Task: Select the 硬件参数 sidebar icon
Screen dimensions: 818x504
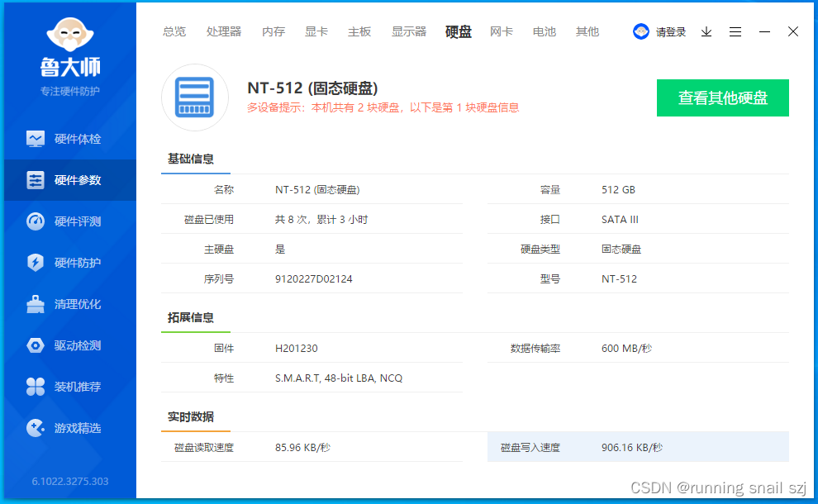Action: 36,180
